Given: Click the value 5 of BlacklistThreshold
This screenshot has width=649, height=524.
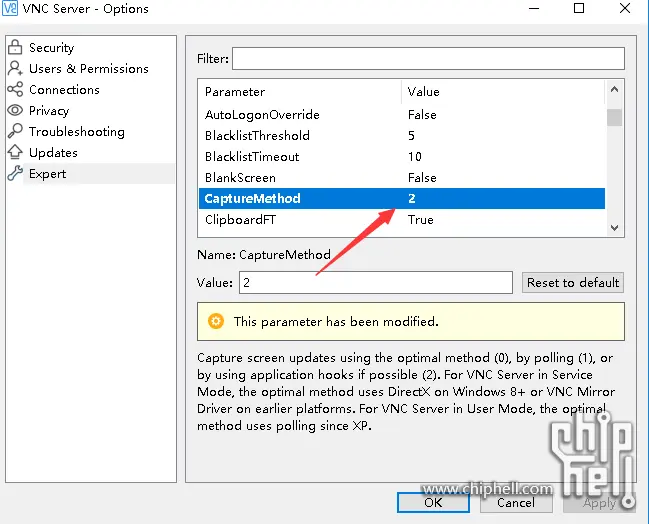Looking at the screenshot, I should click(411, 136).
